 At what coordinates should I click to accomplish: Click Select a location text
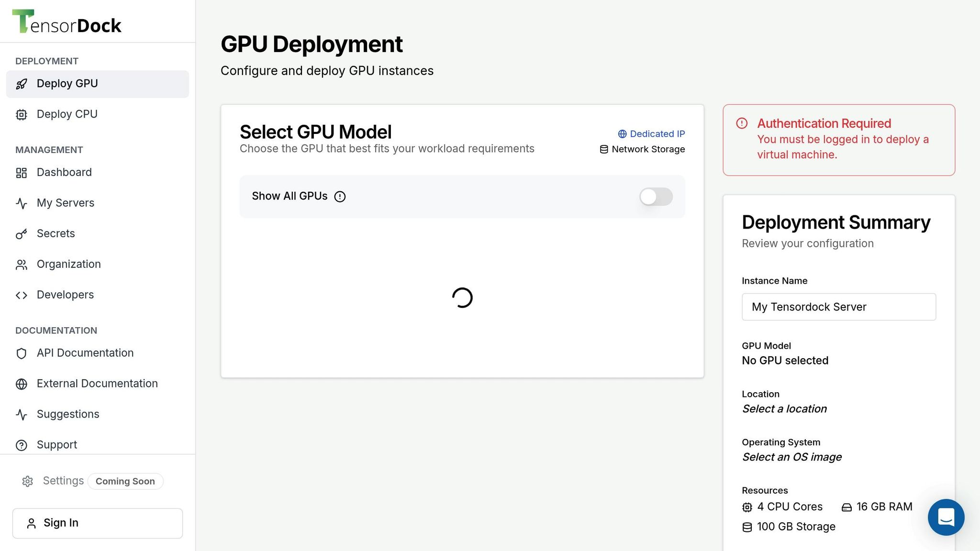click(x=785, y=409)
